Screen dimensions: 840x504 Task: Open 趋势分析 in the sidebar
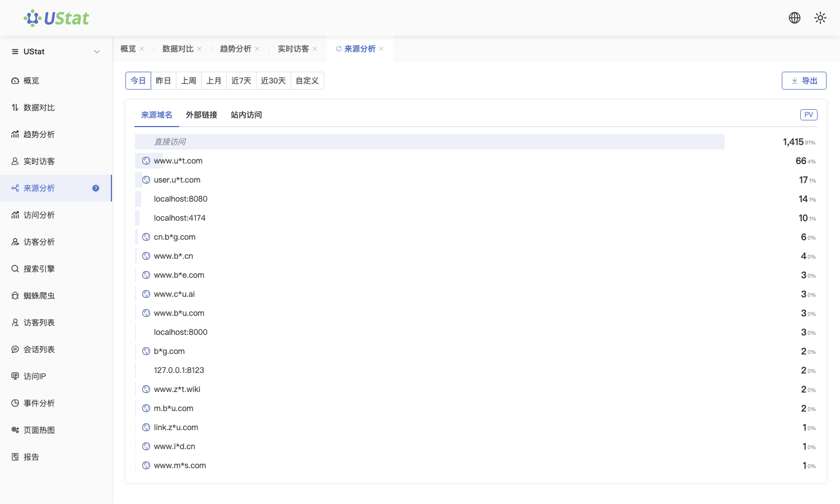pyautogui.click(x=56, y=134)
